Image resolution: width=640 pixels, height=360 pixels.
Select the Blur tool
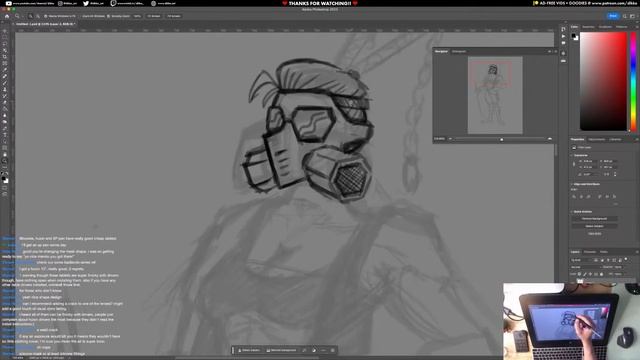click(5, 116)
